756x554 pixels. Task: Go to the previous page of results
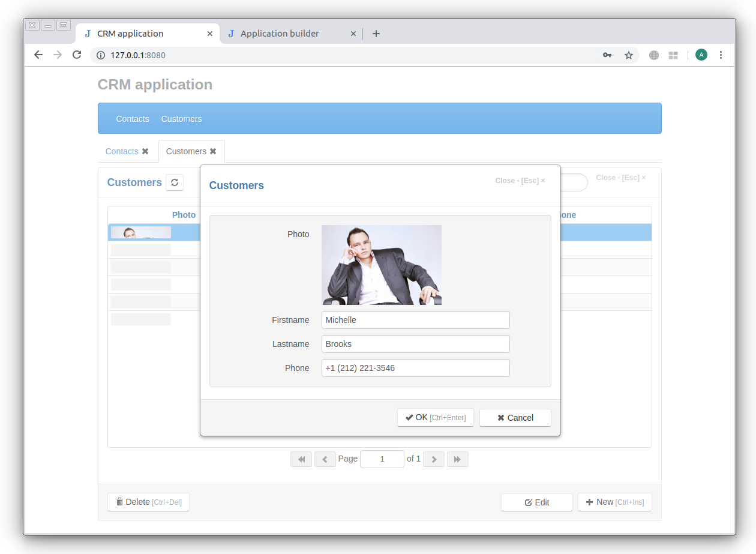point(325,459)
